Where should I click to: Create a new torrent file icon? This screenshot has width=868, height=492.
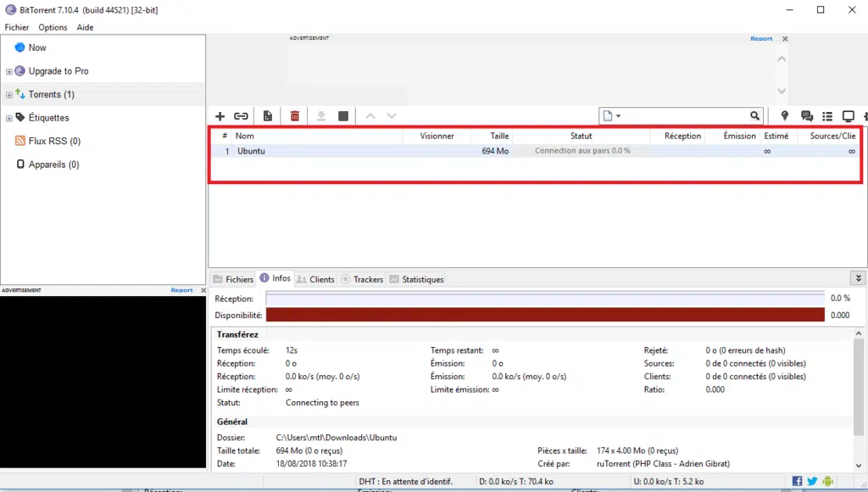click(268, 116)
